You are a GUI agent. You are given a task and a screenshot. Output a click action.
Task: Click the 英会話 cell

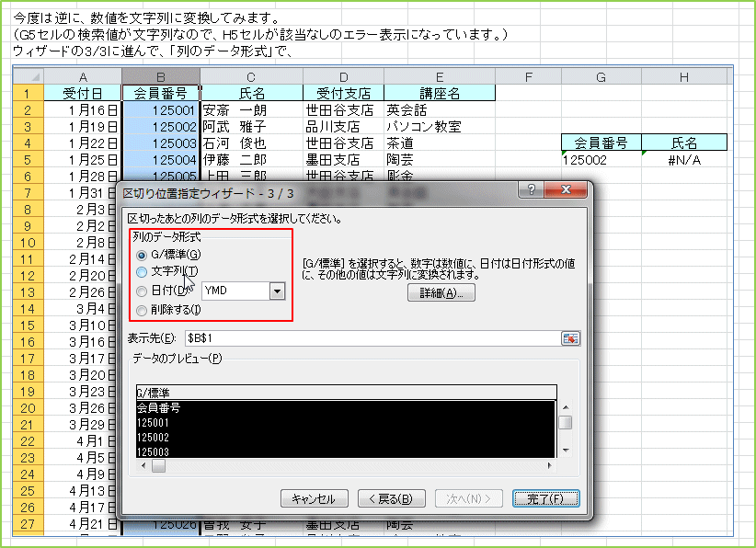click(x=440, y=110)
